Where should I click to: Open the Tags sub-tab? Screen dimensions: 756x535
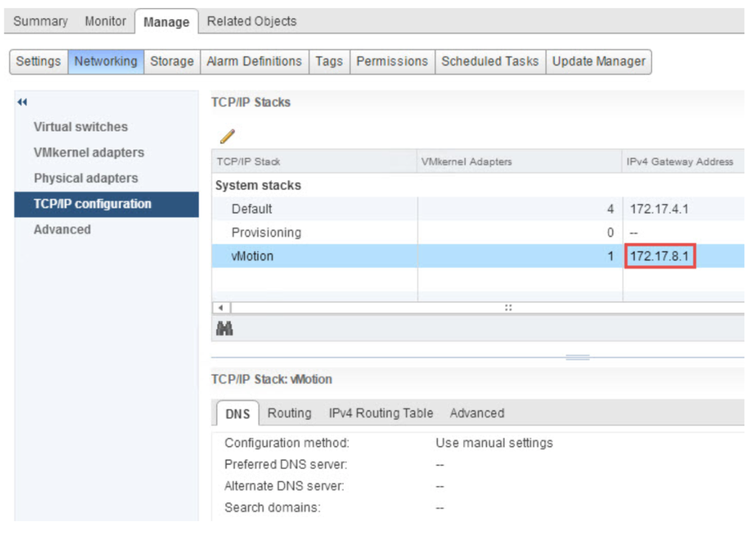329,61
